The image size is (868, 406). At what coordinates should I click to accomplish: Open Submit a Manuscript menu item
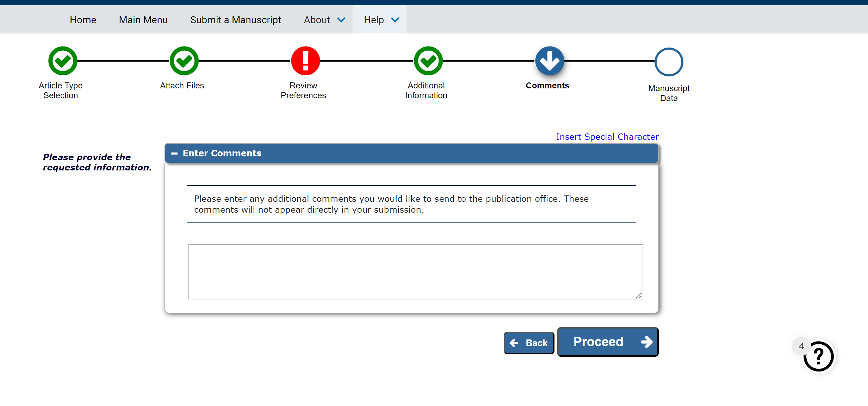click(235, 20)
